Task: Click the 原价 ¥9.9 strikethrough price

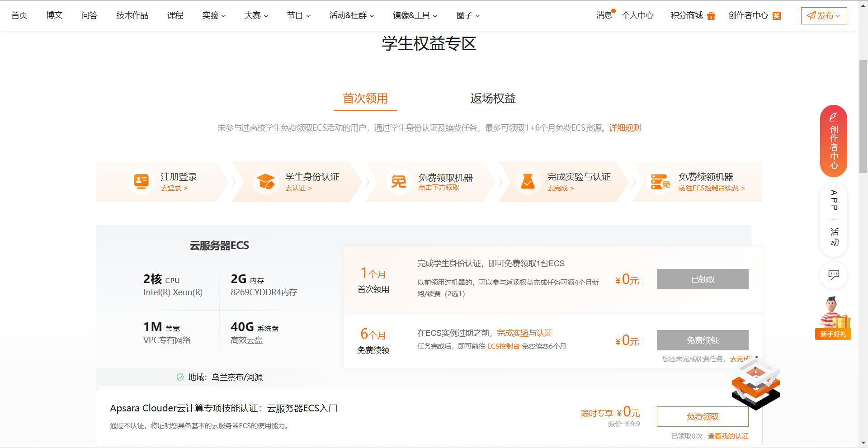Action: pyautogui.click(x=624, y=424)
